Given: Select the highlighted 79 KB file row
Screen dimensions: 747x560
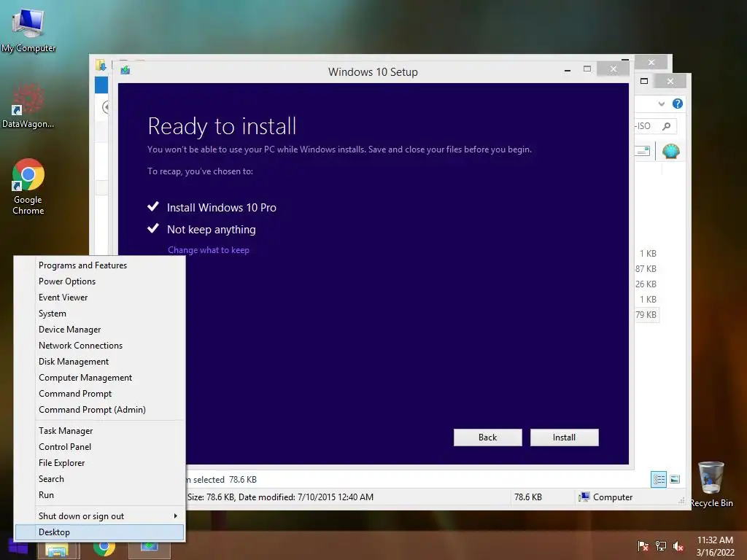Looking at the screenshot, I should (x=646, y=314).
